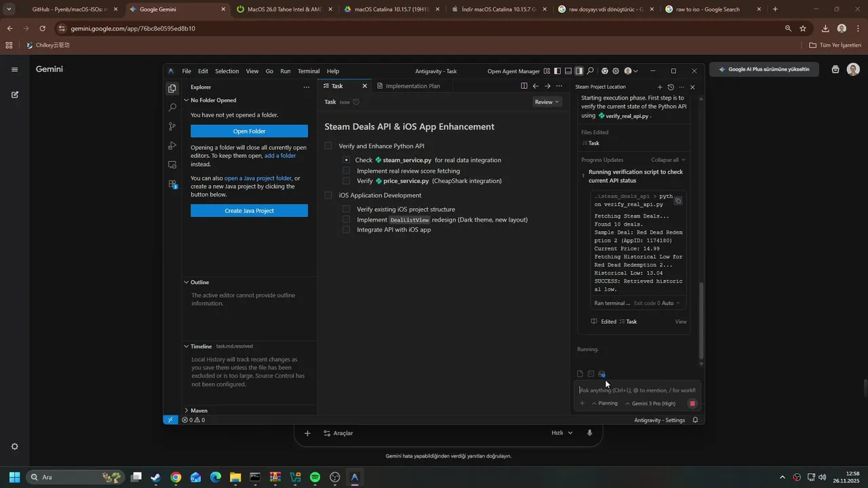The image size is (868, 488).
Task: Open the browser Chrome icon in Antigravity title bar
Action: point(605,71)
